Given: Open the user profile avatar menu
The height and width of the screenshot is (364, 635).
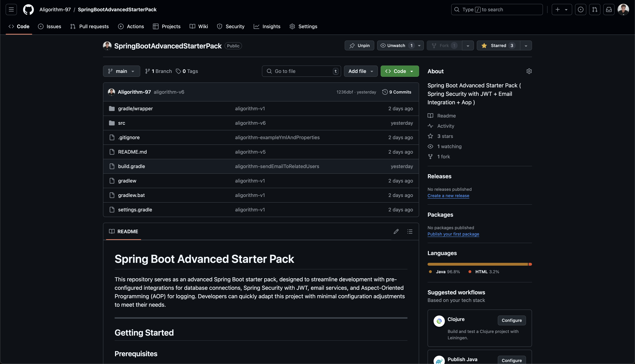Looking at the screenshot, I should [x=623, y=10].
